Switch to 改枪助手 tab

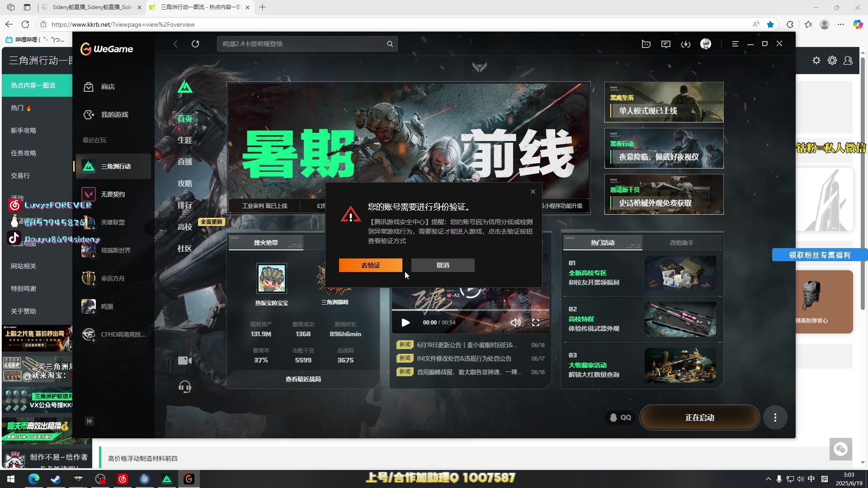(x=682, y=243)
